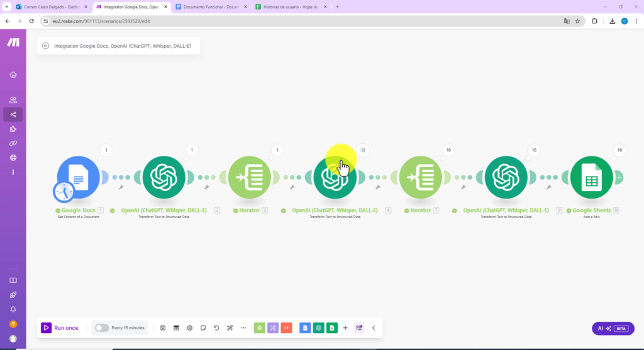Screen dimensions: 644x350
Task: Open scenario settings gear icon
Action: pyautogui.click(x=190, y=328)
